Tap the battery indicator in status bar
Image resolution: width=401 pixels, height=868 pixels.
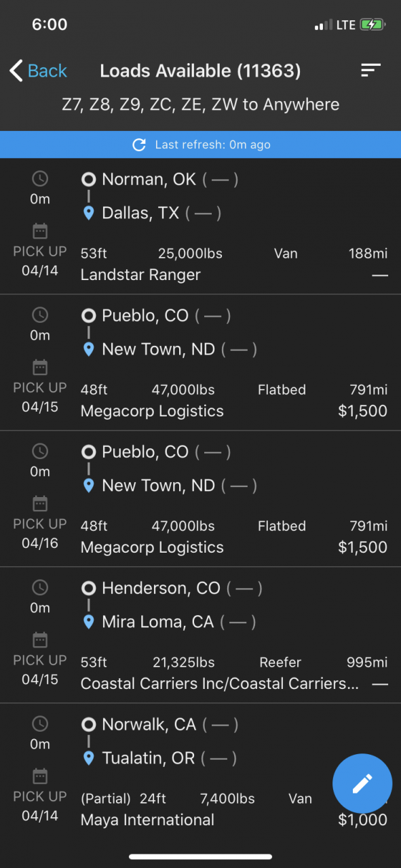point(373,25)
